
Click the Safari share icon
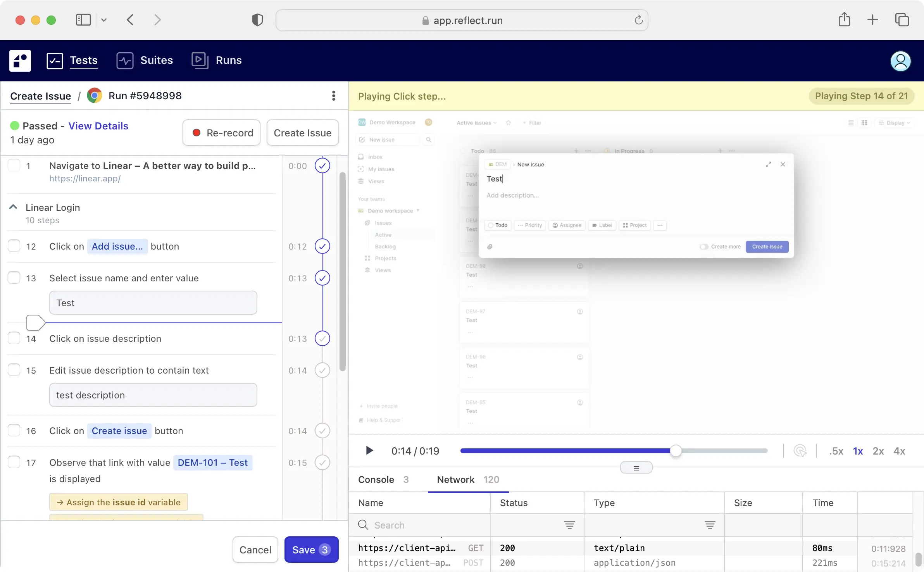[x=844, y=20]
